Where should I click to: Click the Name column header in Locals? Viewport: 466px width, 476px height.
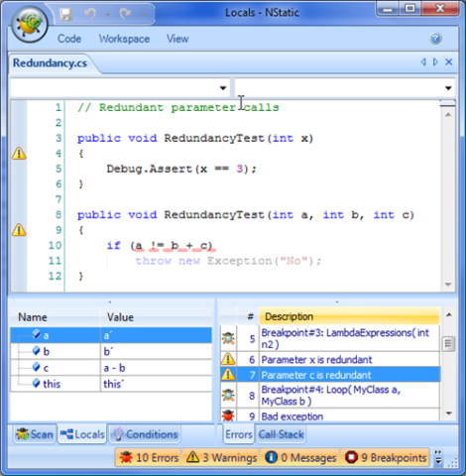point(56,317)
